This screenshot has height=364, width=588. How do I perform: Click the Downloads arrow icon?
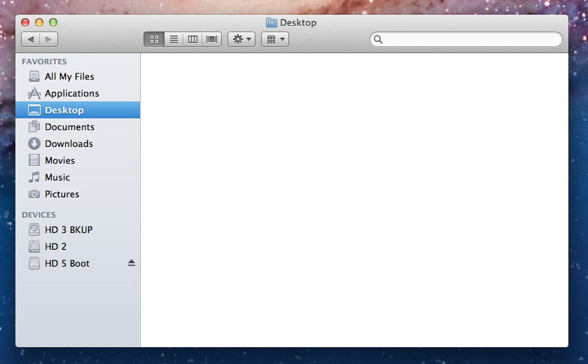34,143
